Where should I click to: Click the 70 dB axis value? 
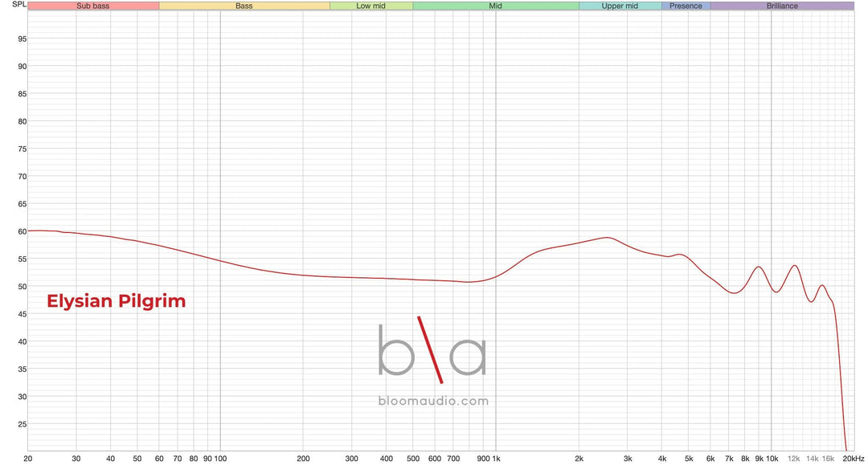coord(23,177)
